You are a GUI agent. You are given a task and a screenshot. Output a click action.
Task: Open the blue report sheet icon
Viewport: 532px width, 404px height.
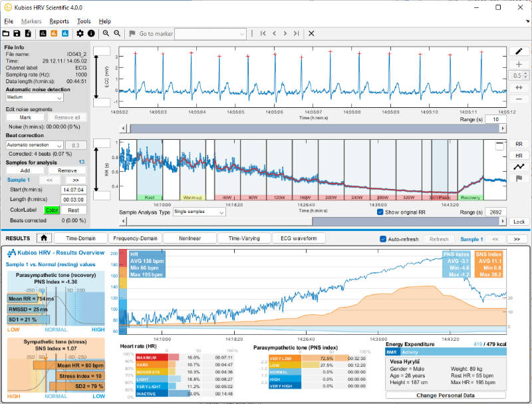[65, 33]
